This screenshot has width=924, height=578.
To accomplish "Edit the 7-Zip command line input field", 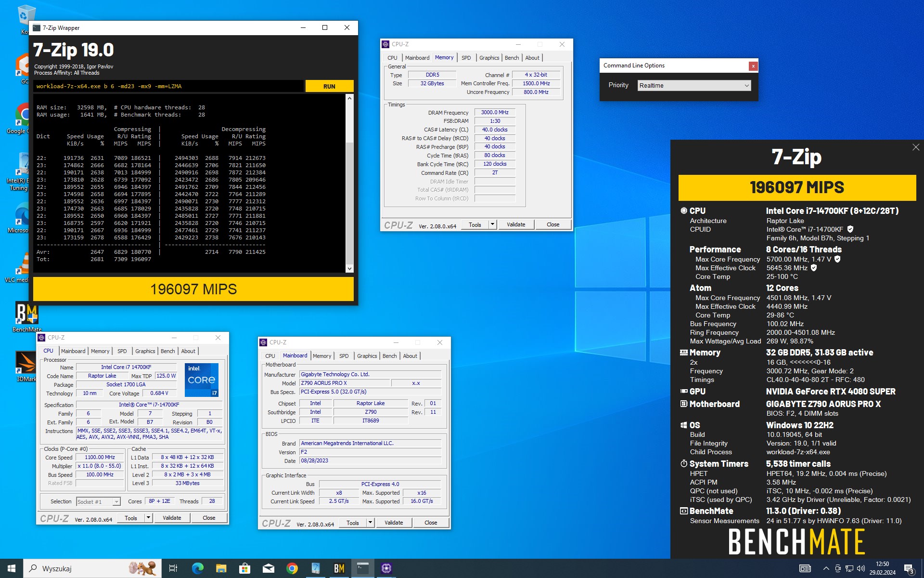I will (x=168, y=86).
